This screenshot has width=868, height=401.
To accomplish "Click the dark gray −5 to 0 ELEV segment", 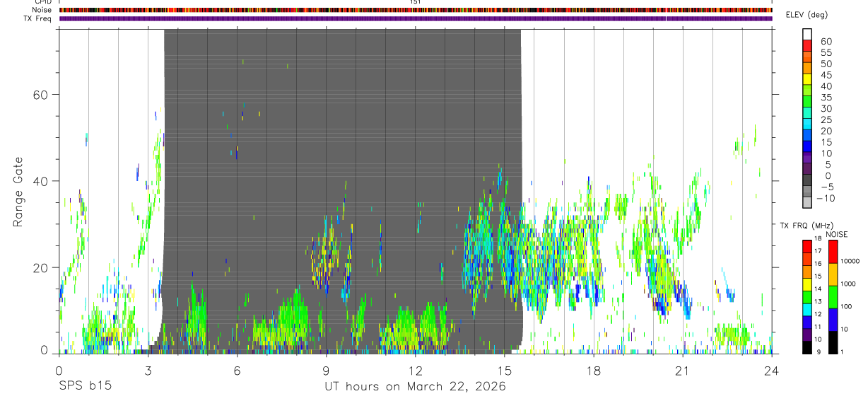I will pos(808,180).
